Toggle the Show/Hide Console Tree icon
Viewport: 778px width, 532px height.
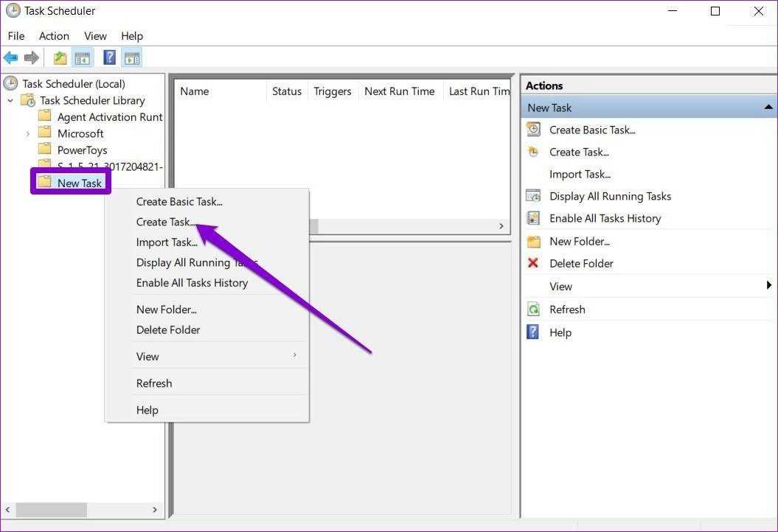pyautogui.click(x=83, y=57)
